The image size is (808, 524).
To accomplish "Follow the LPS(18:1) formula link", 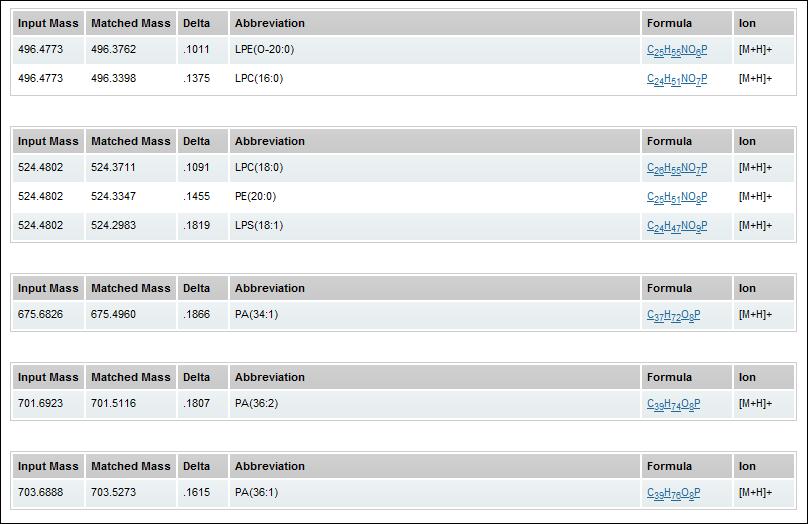I will click(676, 226).
